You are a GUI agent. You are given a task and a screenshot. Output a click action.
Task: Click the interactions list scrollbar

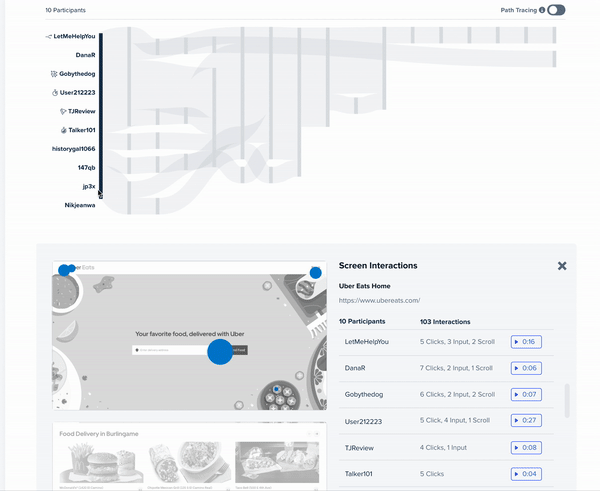click(x=567, y=401)
